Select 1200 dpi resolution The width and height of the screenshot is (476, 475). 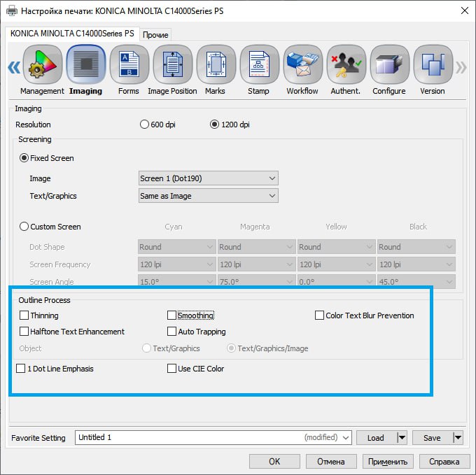[214, 125]
